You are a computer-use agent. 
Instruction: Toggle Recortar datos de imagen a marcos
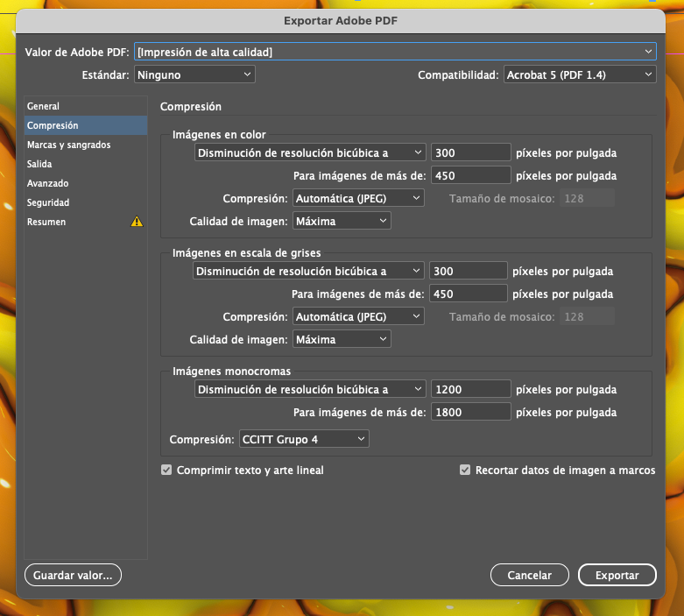(x=465, y=470)
